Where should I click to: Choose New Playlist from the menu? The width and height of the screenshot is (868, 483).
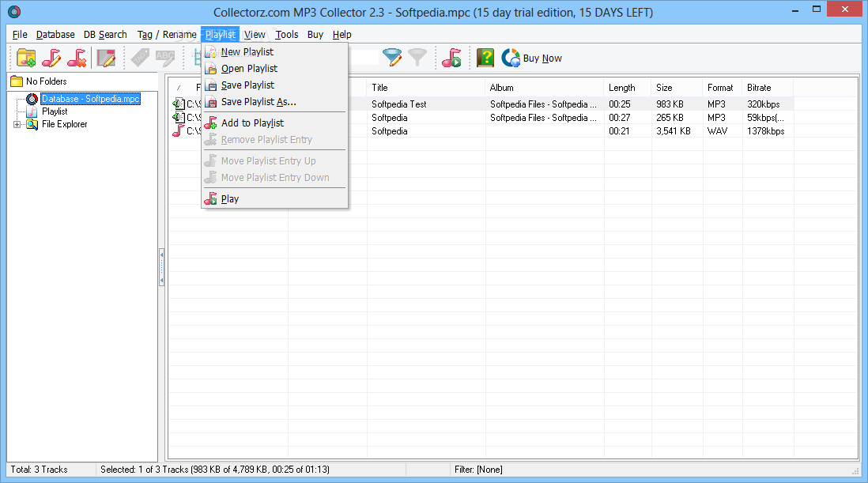274,52
